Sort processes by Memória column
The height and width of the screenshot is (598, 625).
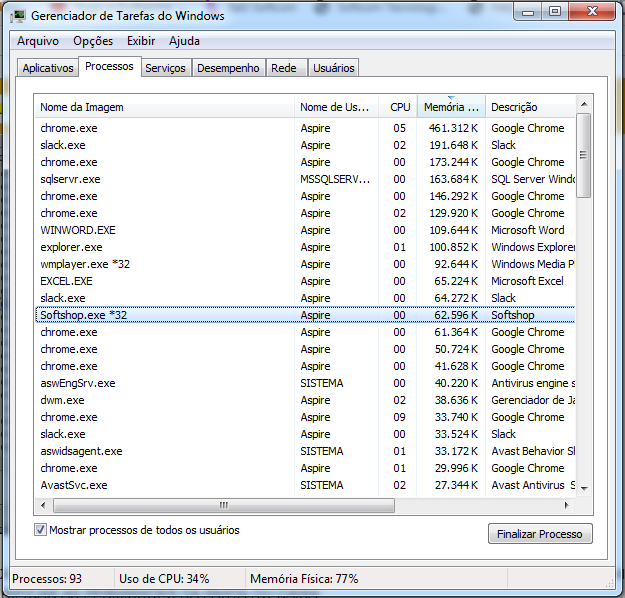point(450,107)
